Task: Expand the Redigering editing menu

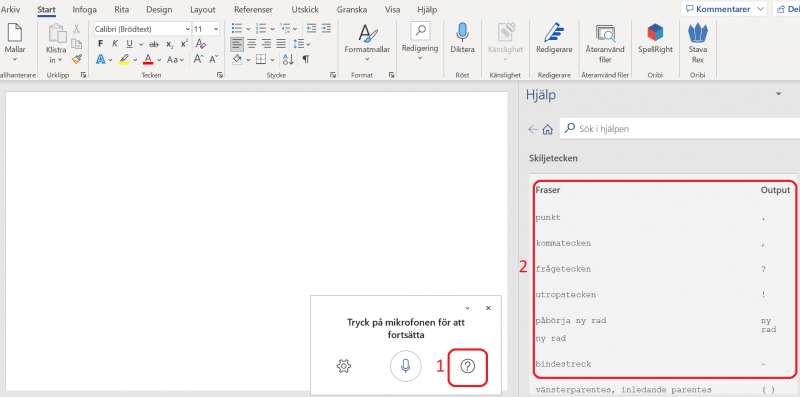Action: [x=420, y=58]
